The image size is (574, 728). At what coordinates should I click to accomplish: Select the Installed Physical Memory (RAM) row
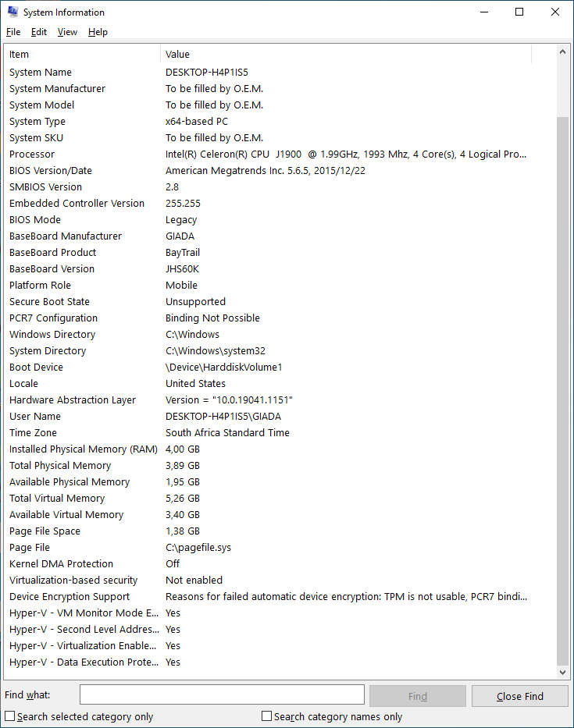[x=83, y=449]
